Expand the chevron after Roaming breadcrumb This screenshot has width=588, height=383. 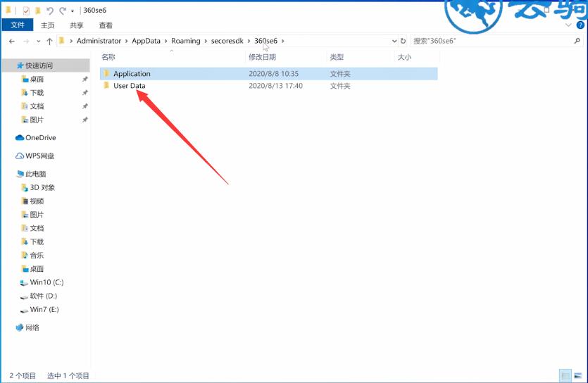click(x=206, y=41)
